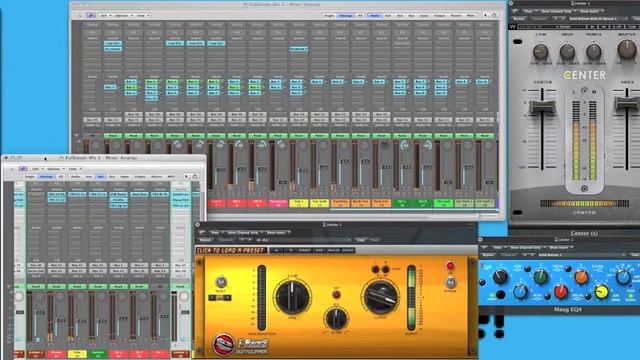
Task: Click the GAIN knob on Soft Clipper
Action: point(292,297)
